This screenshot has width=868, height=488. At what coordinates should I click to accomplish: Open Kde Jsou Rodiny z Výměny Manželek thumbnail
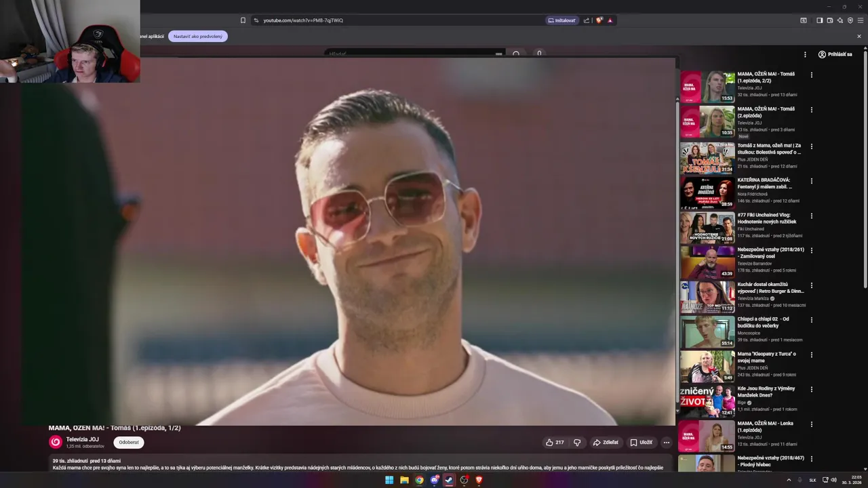(x=707, y=402)
